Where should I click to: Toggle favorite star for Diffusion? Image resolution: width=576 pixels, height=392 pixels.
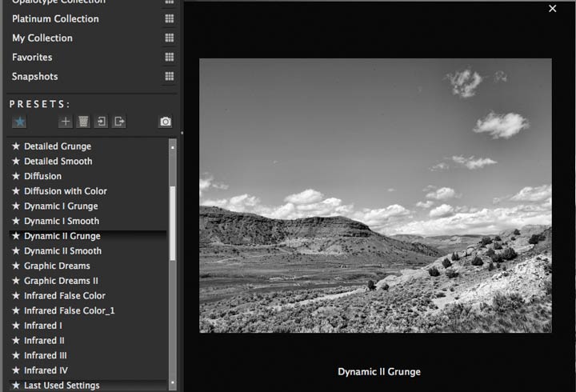(16, 176)
